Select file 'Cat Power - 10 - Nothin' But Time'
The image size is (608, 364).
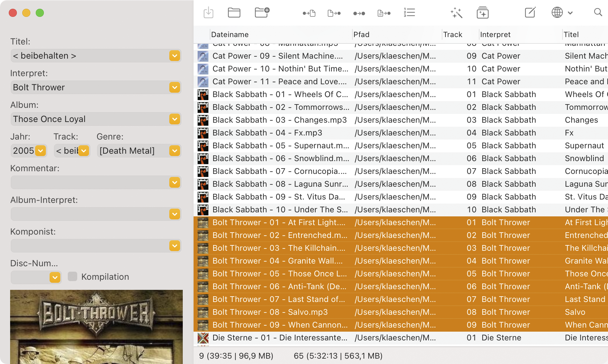(281, 69)
